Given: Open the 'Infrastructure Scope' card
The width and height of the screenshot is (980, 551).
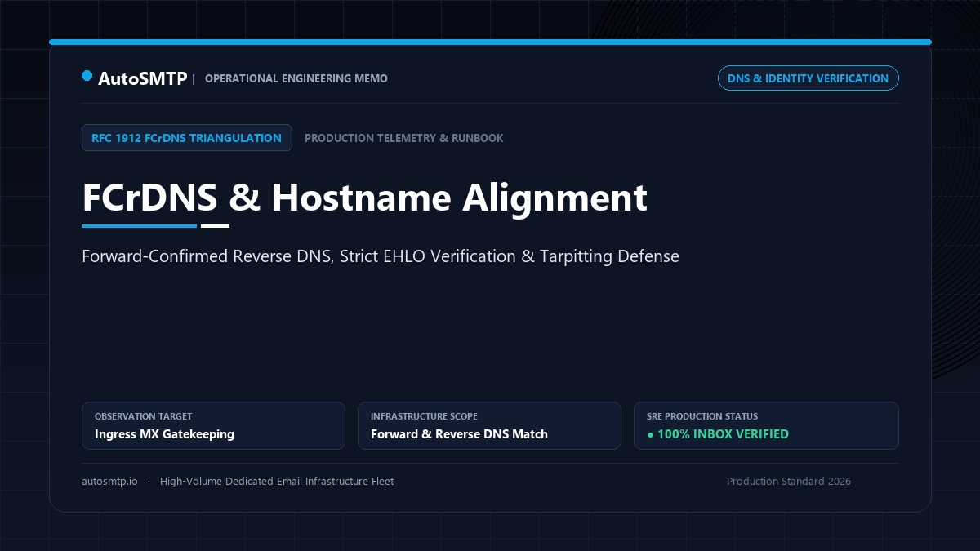Looking at the screenshot, I should tap(489, 425).
